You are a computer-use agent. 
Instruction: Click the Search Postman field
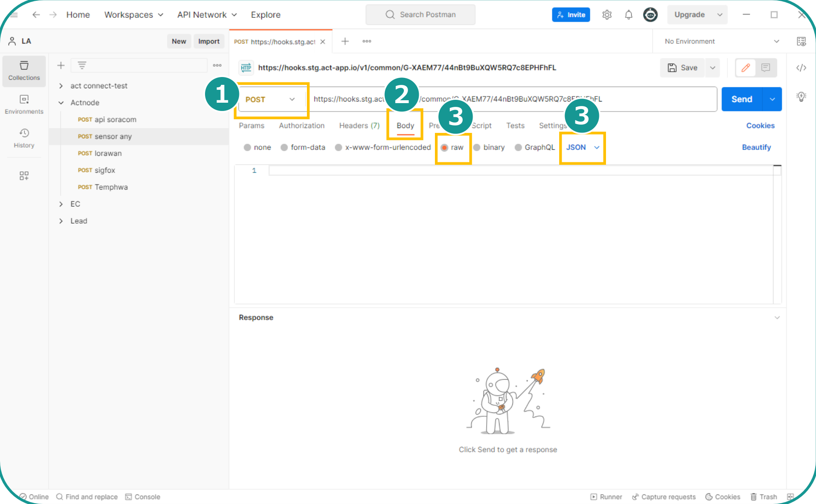click(x=420, y=14)
